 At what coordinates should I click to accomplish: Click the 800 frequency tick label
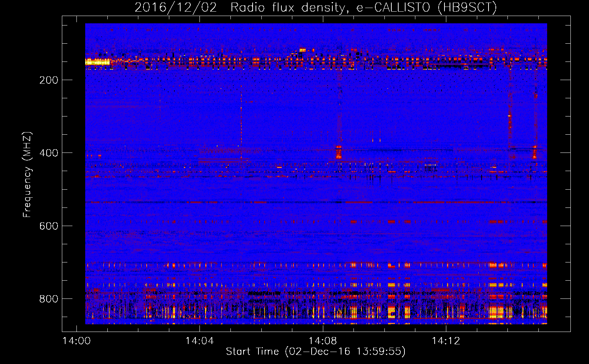[49, 299]
